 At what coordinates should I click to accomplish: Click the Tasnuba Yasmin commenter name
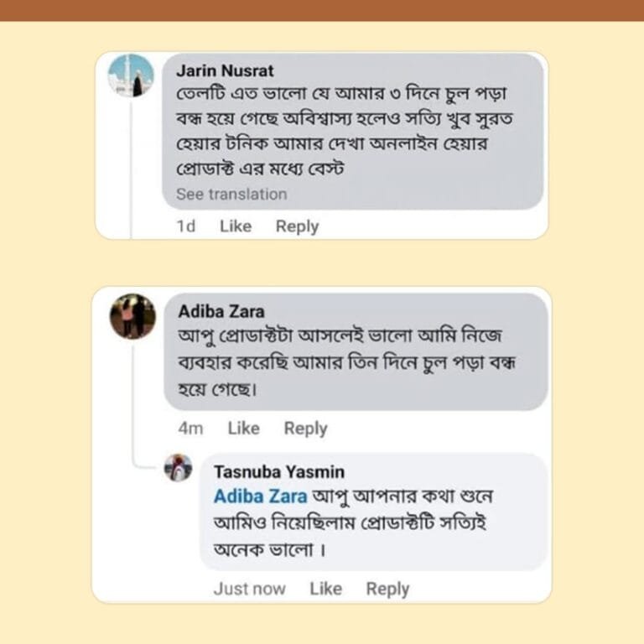[279, 472]
